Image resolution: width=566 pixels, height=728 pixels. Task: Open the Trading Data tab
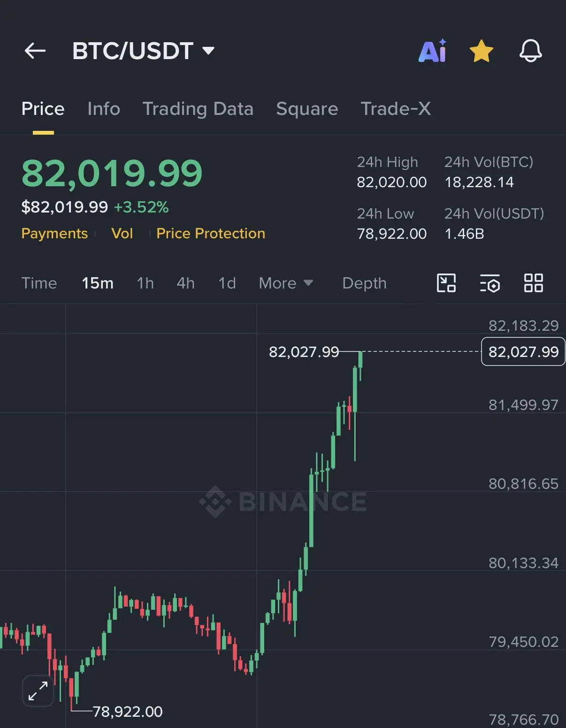point(198,109)
